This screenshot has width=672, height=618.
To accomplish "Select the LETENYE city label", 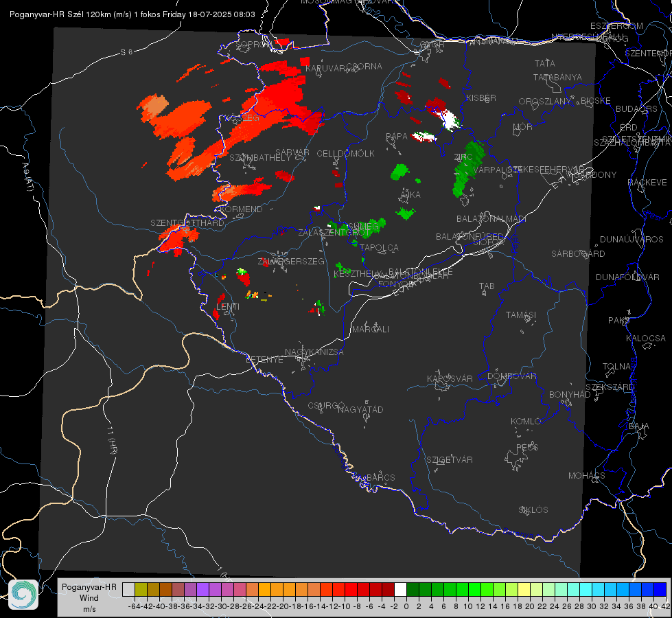I will coord(264,359).
